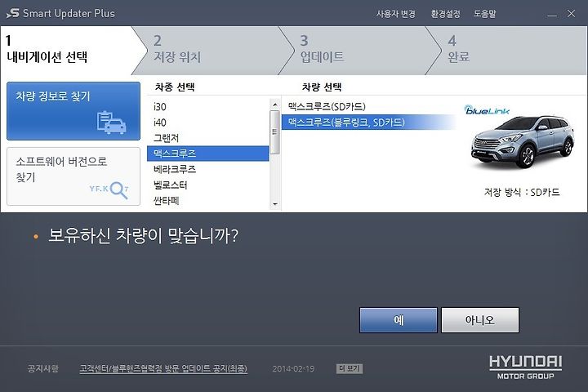Select 차량 정보로 찾기 search mode
Image resolution: width=588 pixels, height=392 pixels.
coord(73,111)
